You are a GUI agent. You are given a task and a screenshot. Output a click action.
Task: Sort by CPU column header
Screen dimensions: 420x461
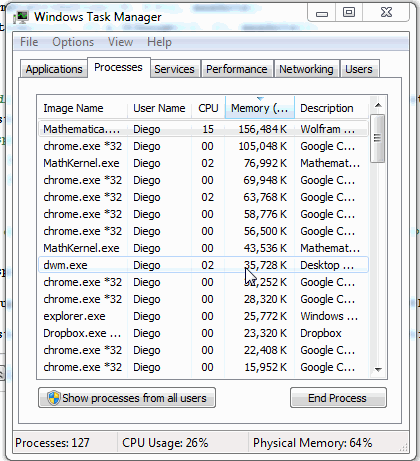(208, 108)
